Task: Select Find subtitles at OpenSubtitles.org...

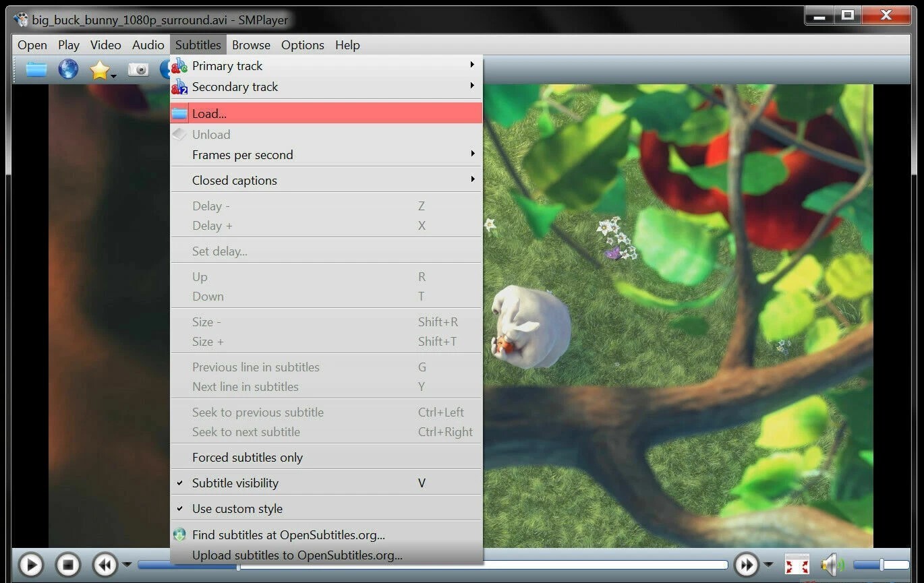Action: coord(326,534)
